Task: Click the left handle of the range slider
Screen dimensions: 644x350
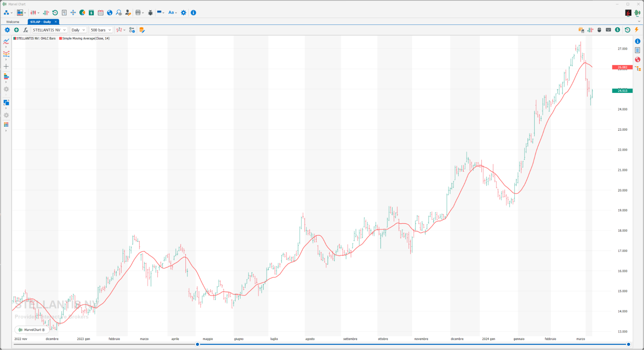Action: tap(197, 345)
